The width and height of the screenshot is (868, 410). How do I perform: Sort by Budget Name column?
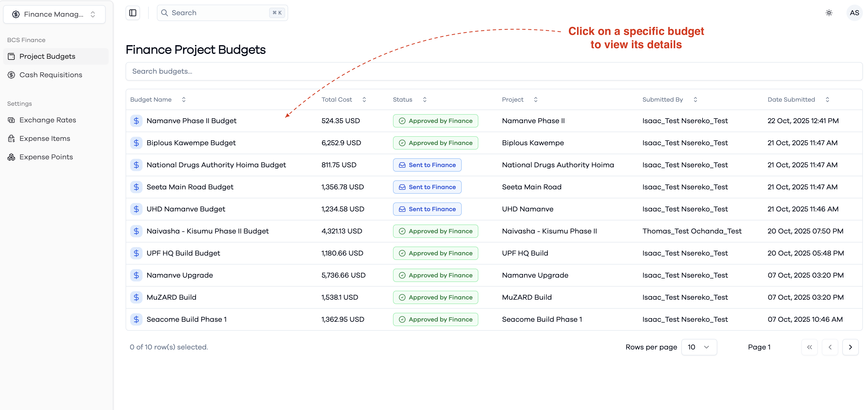(158, 100)
